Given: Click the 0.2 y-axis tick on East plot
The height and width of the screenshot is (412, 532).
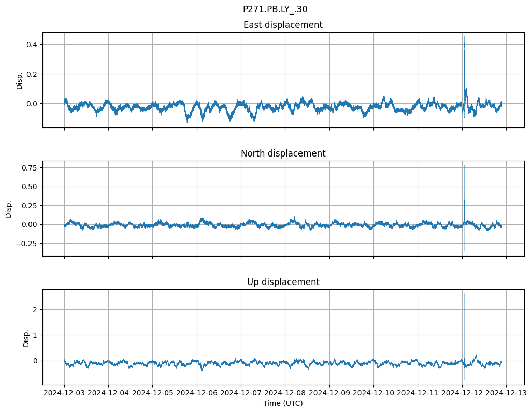Looking at the screenshot, I should click(x=32, y=74).
